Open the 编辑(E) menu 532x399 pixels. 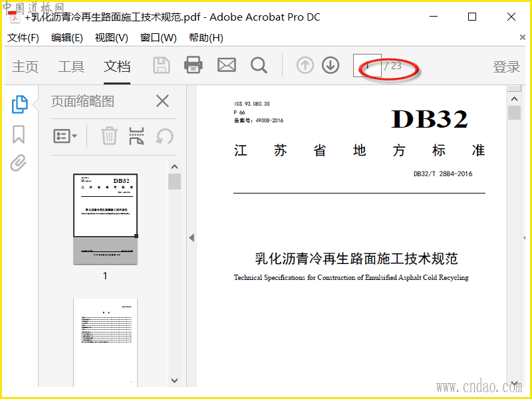pos(67,38)
